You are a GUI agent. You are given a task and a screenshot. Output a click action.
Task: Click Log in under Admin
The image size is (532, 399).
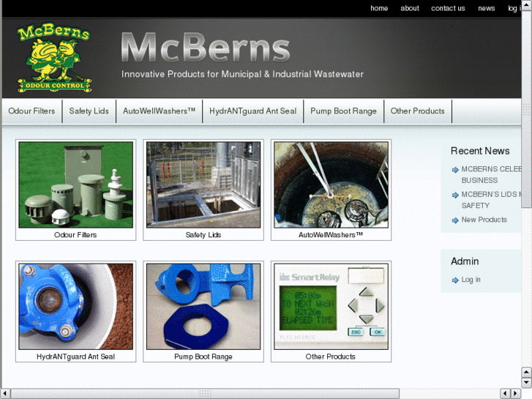[471, 280]
